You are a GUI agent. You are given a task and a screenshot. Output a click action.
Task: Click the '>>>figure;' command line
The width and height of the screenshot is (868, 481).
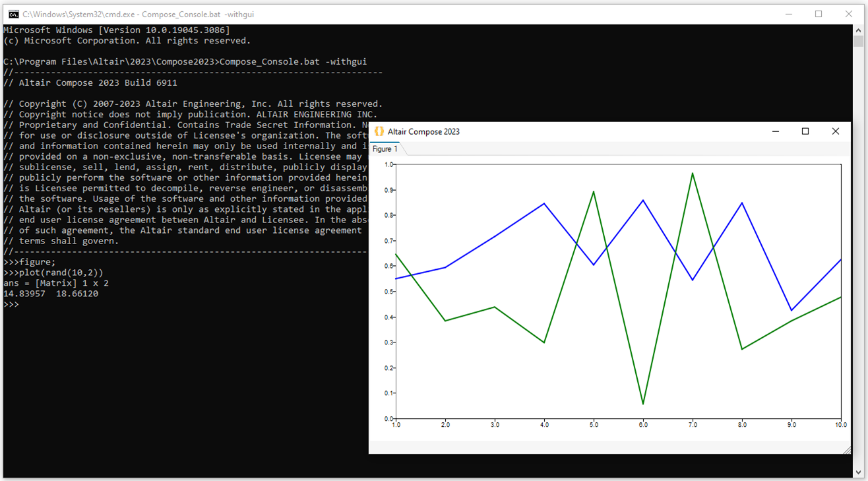pos(30,262)
